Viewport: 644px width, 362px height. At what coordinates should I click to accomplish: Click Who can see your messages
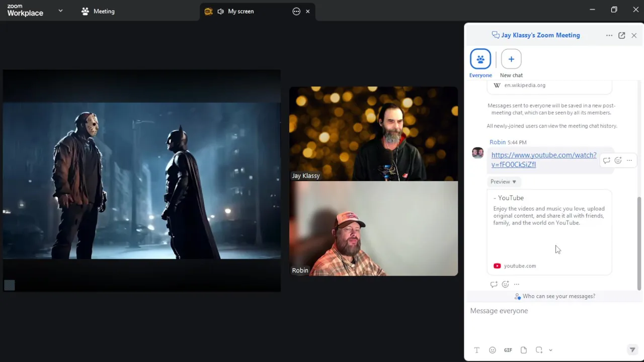coord(554,296)
